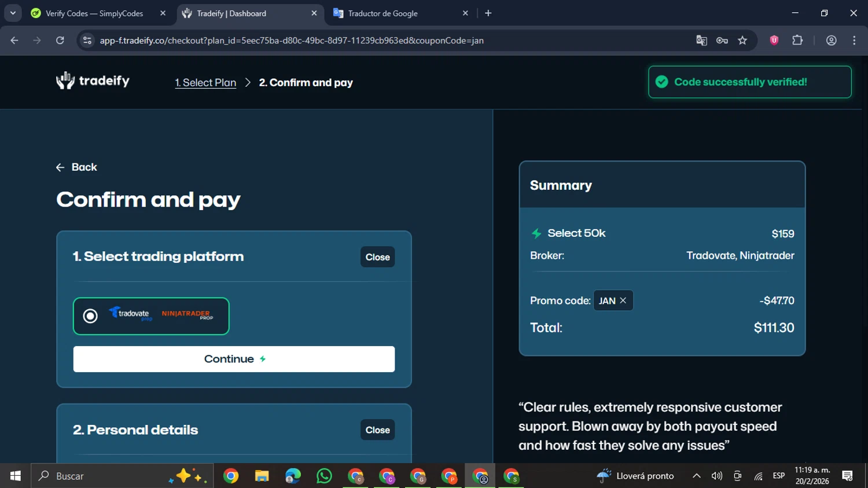Open the translate page icon

pos(701,41)
